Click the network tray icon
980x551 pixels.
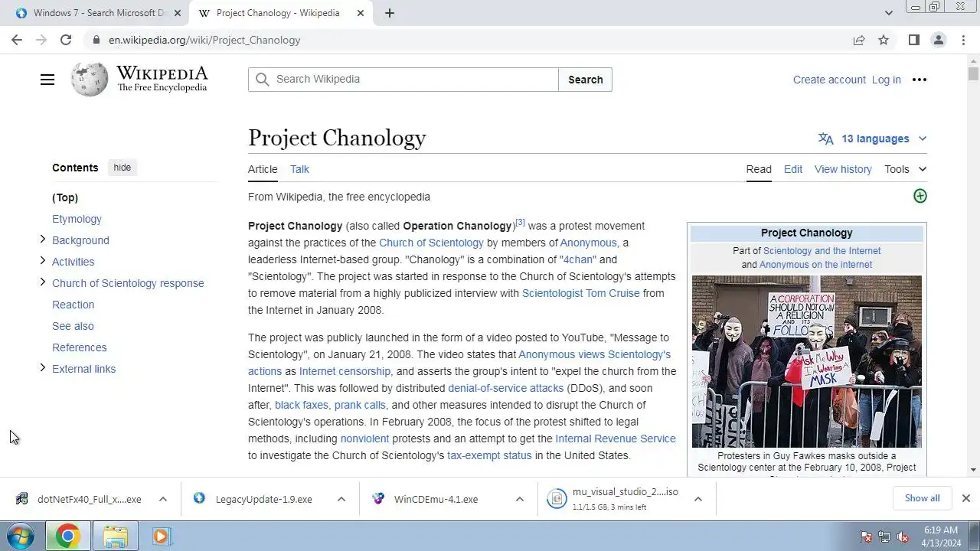tap(884, 536)
